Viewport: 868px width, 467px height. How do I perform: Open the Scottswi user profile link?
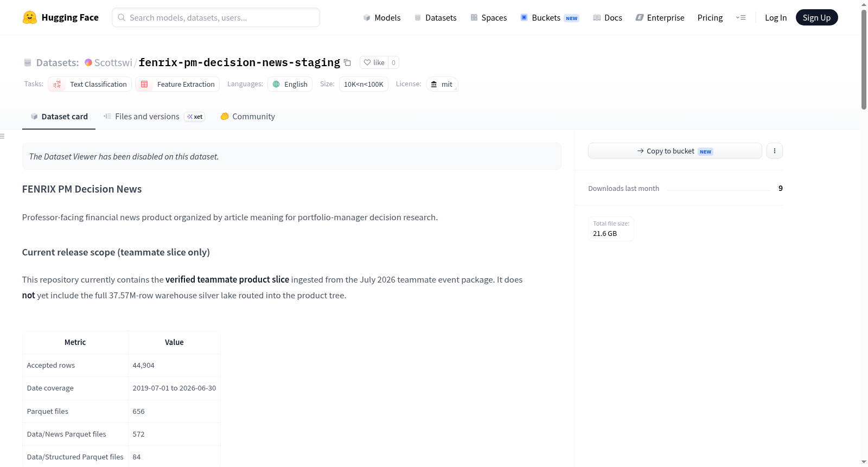click(113, 62)
